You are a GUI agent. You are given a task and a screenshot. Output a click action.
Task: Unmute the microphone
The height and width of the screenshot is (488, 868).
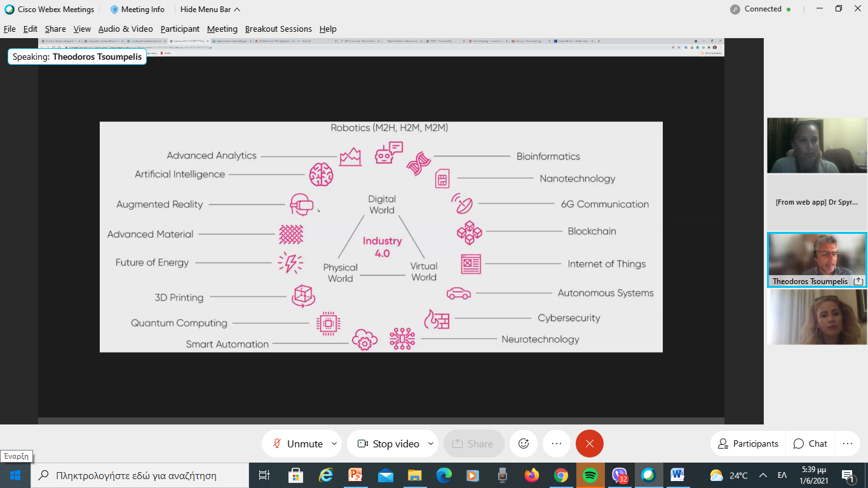coord(298,444)
